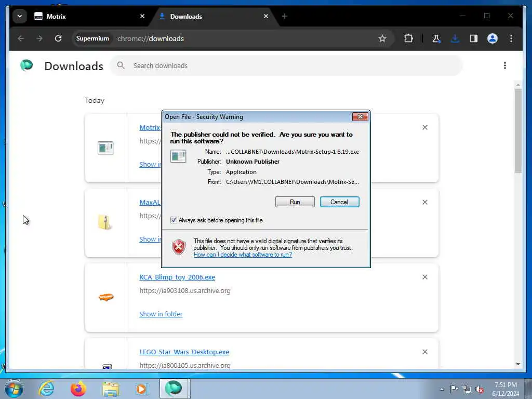This screenshot has width=532, height=399.
Task: Click the Motrix download file name link
Action: point(150,128)
